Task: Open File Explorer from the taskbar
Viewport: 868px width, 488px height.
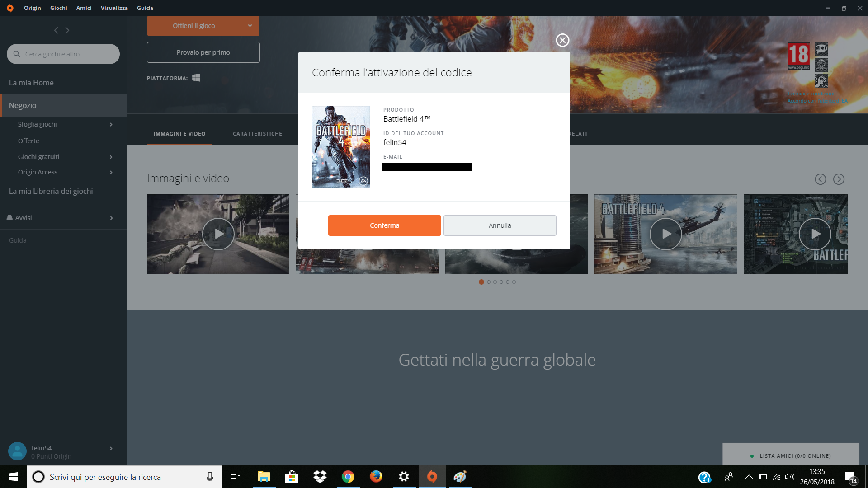Action: coord(264,477)
